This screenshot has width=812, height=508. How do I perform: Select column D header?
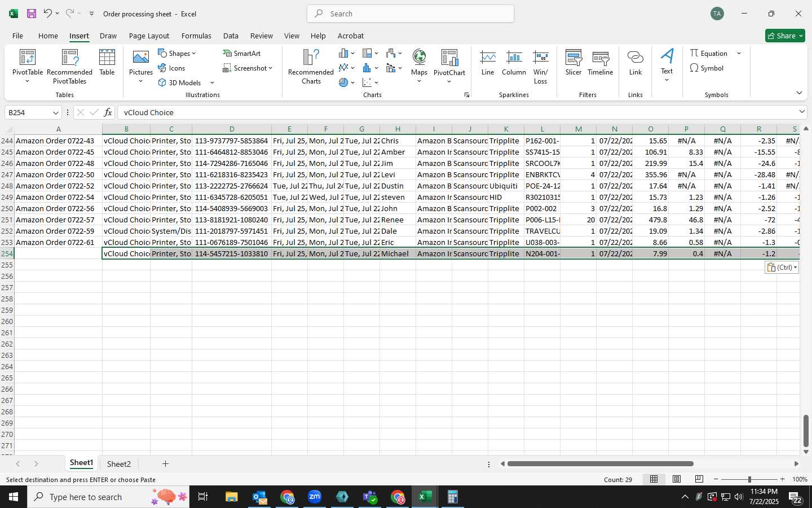[231, 129]
